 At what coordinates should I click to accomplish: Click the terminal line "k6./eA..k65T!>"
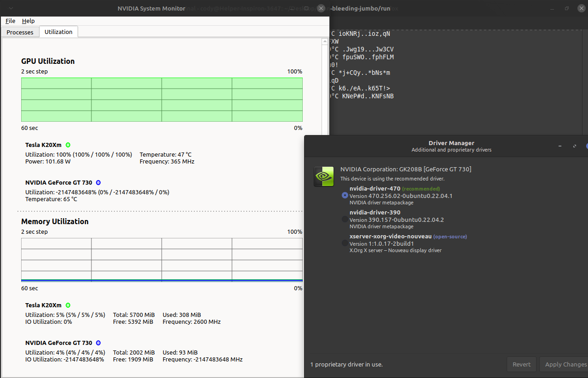[x=364, y=88]
